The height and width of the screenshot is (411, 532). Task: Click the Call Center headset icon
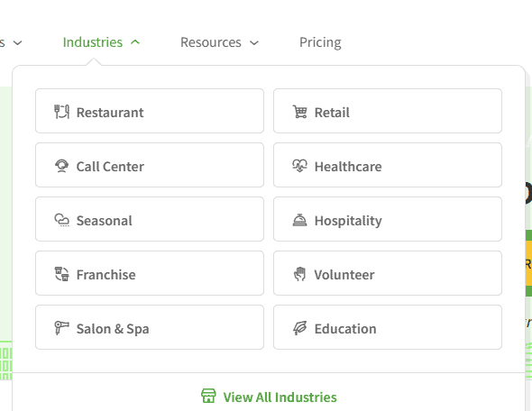point(61,166)
